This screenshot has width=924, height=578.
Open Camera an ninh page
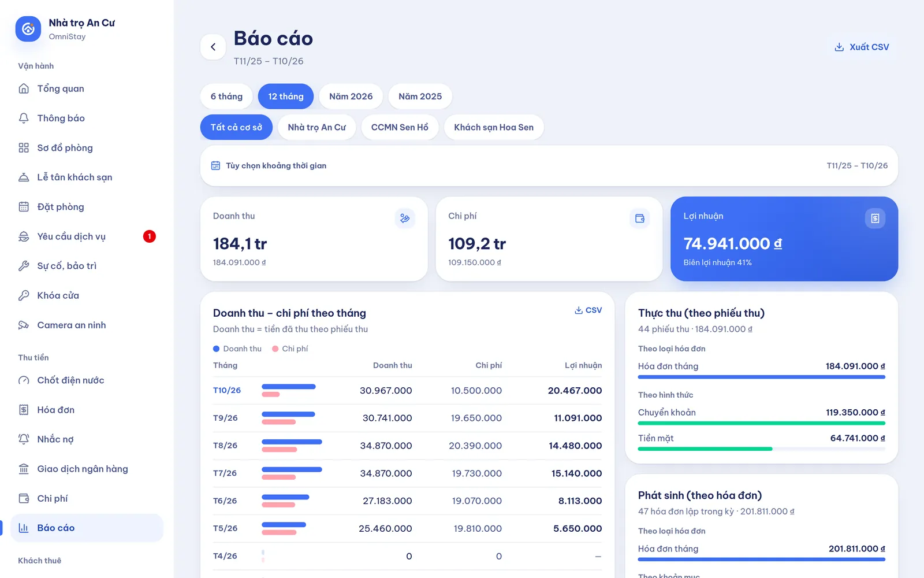click(x=87, y=325)
